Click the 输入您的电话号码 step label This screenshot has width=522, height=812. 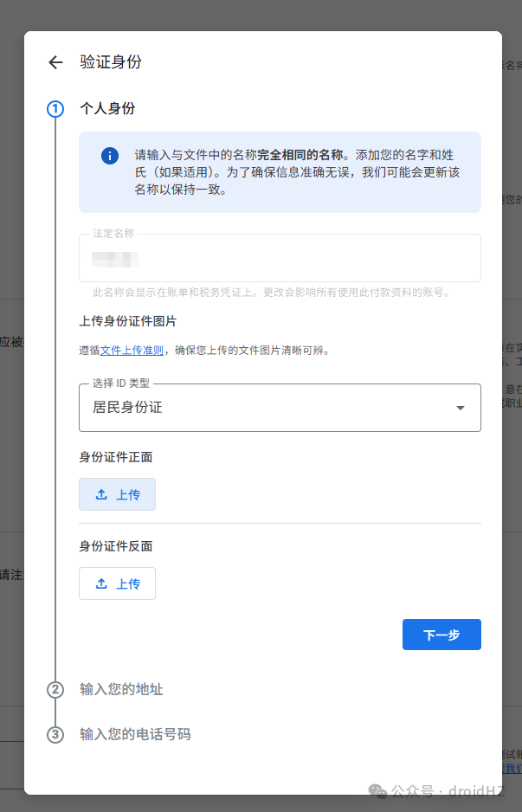135,734
